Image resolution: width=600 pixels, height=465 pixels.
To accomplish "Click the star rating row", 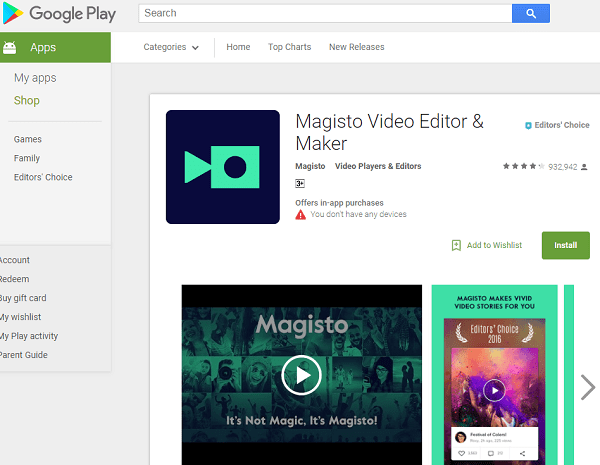I will [523, 166].
